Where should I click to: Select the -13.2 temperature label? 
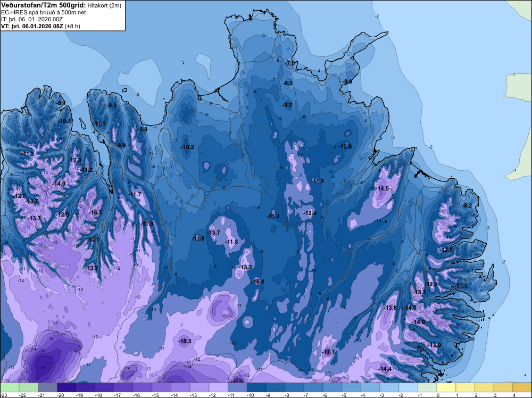(246, 267)
